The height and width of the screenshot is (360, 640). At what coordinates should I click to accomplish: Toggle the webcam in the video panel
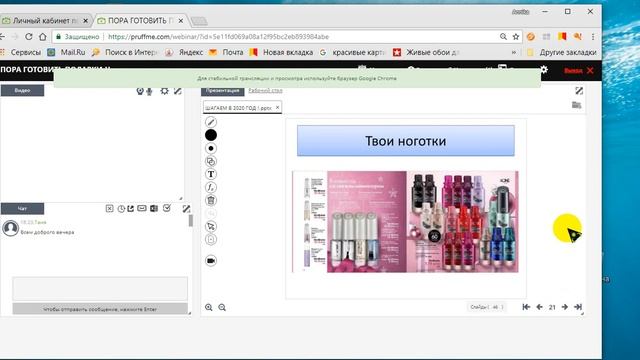pyautogui.click(x=140, y=91)
